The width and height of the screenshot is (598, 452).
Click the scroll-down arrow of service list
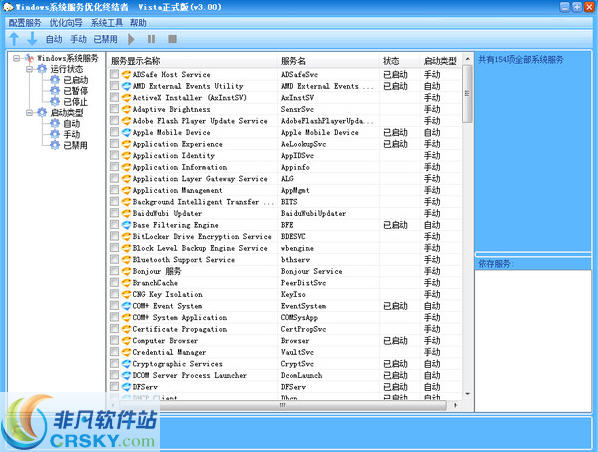point(468,394)
